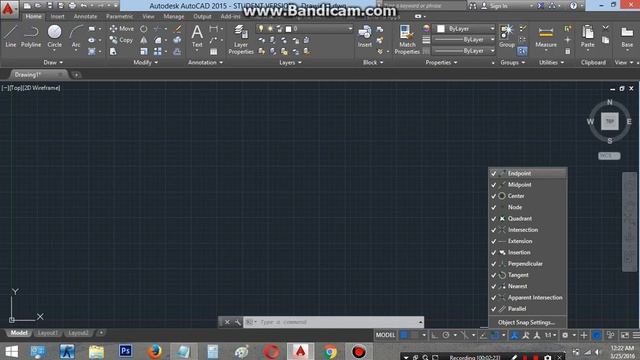This screenshot has height=360, width=640.
Task: Click the Windows Start button
Action: (11, 351)
